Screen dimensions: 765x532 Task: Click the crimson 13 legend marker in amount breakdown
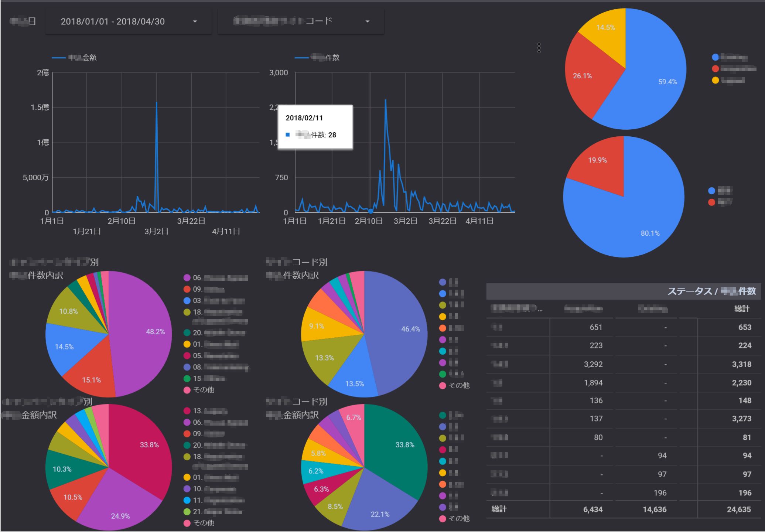pyautogui.click(x=187, y=411)
